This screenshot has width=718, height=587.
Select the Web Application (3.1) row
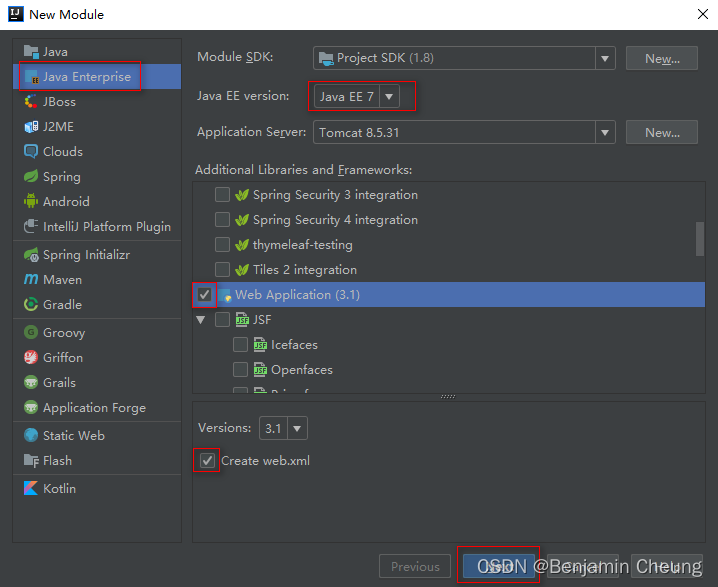tap(449, 294)
